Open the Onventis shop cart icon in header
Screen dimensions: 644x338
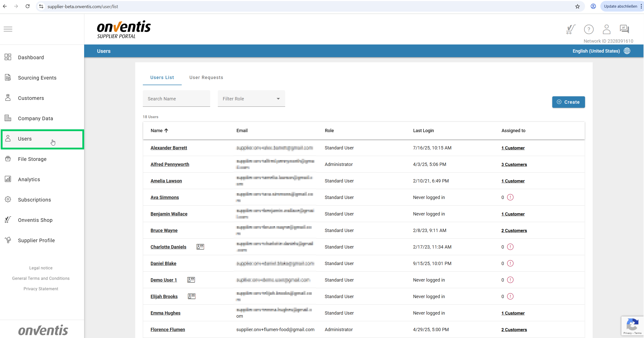click(571, 29)
